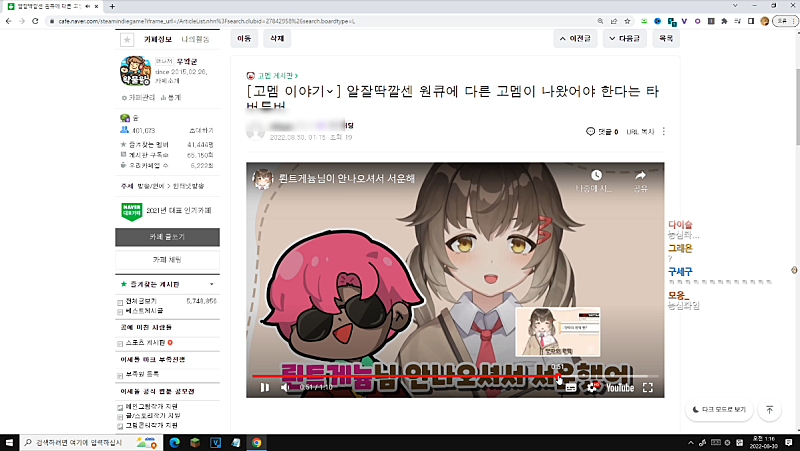The image size is (800, 451).
Task: Open the 글/스토리작가 지원 board
Action: tap(153, 416)
